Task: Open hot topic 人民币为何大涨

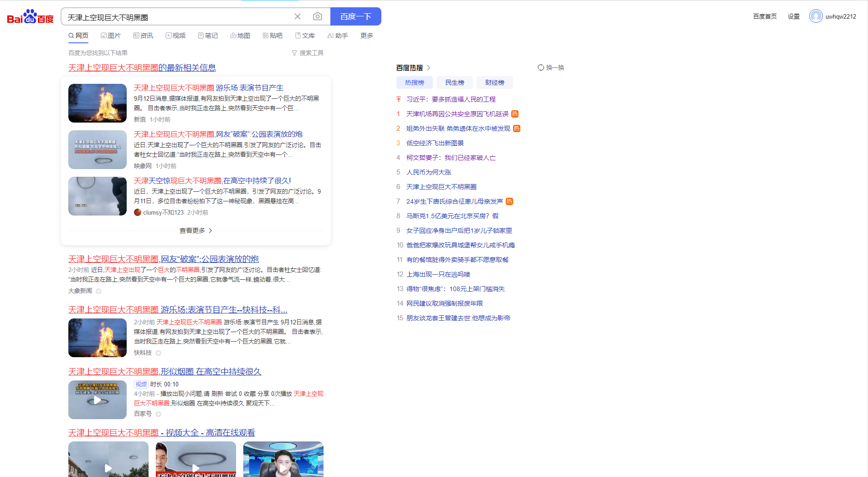Action: coord(429,172)
